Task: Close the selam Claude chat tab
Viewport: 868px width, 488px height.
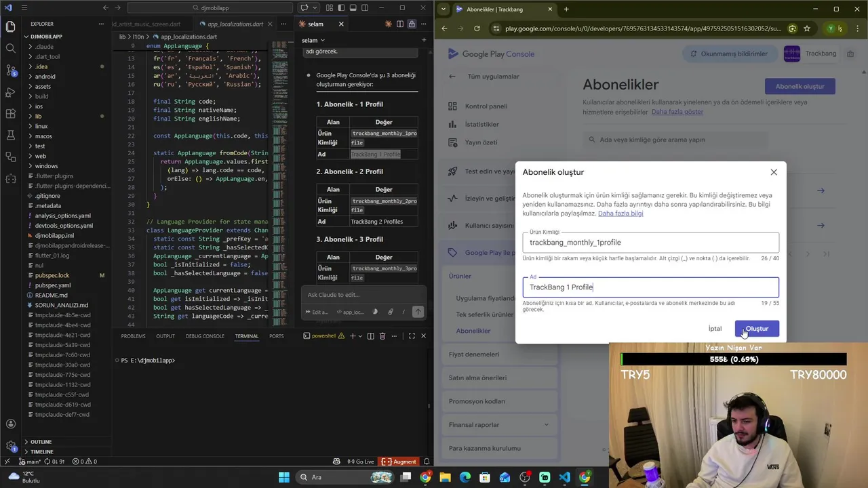Action: 341,24
